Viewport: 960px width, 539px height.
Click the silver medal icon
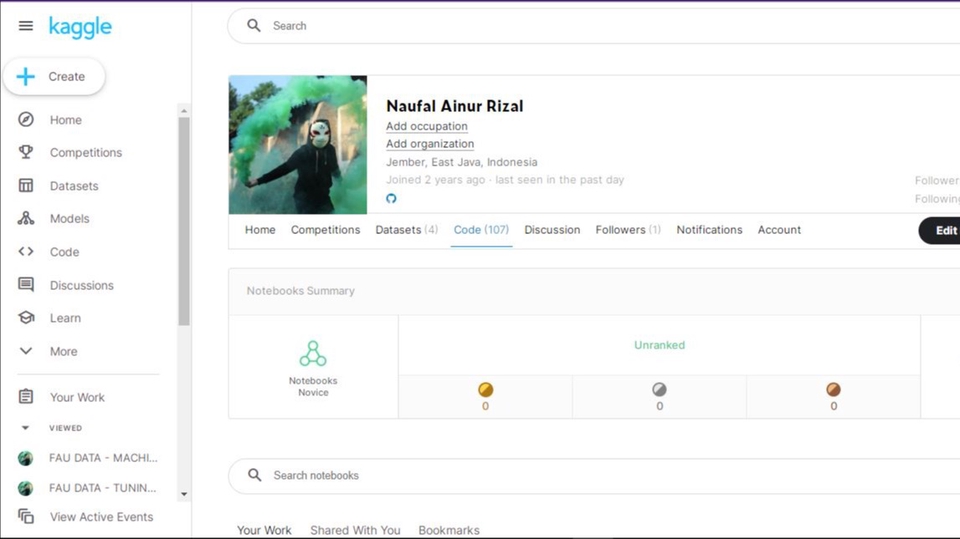coord(659,390)
